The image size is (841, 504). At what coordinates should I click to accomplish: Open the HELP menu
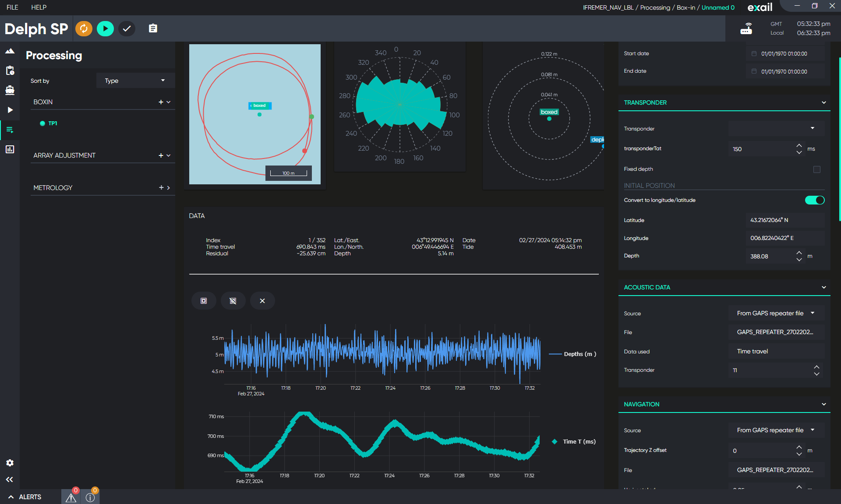[39, 7]
